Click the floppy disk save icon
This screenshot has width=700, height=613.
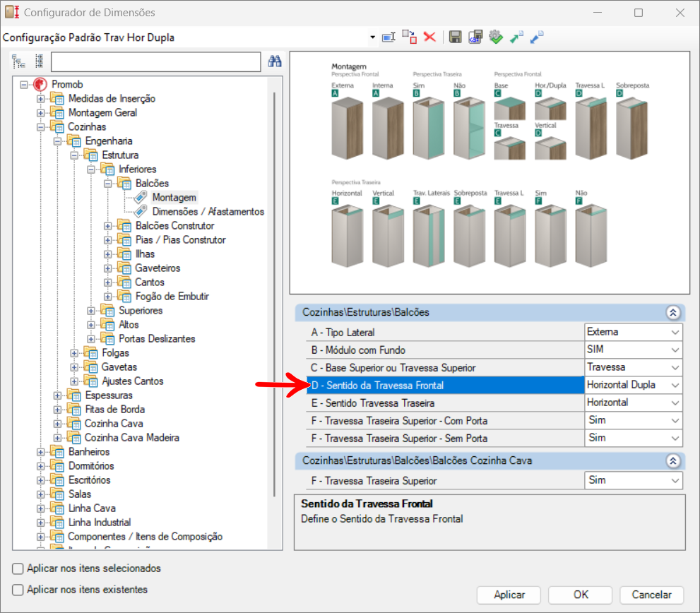456,37
